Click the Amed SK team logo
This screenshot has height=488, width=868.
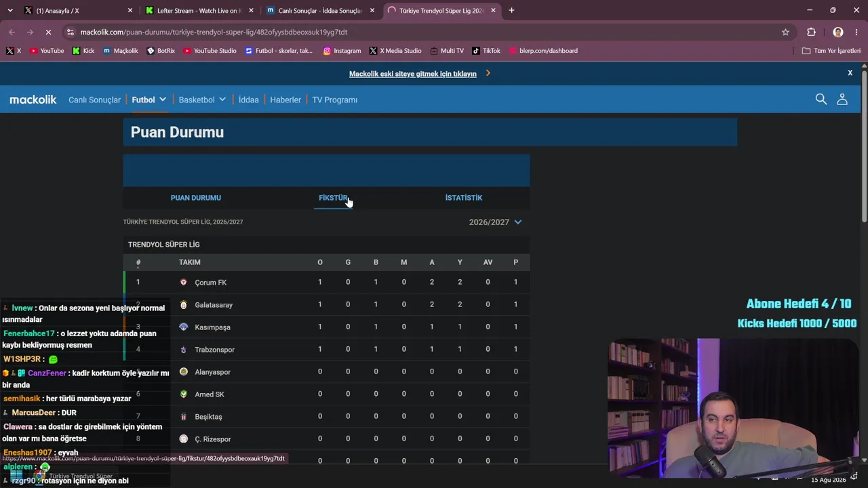(183, 394)
